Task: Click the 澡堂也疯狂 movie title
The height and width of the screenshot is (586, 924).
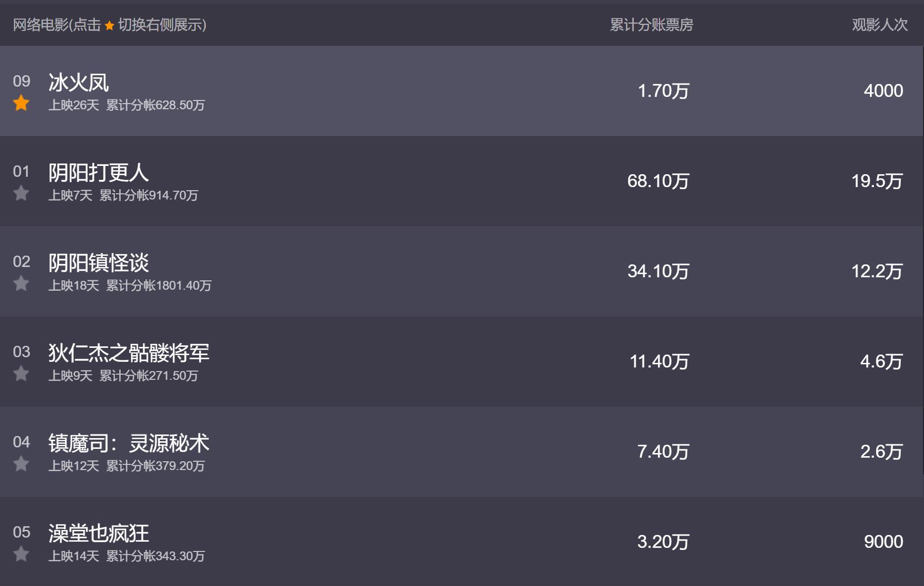Action: [x=98, y=533]
